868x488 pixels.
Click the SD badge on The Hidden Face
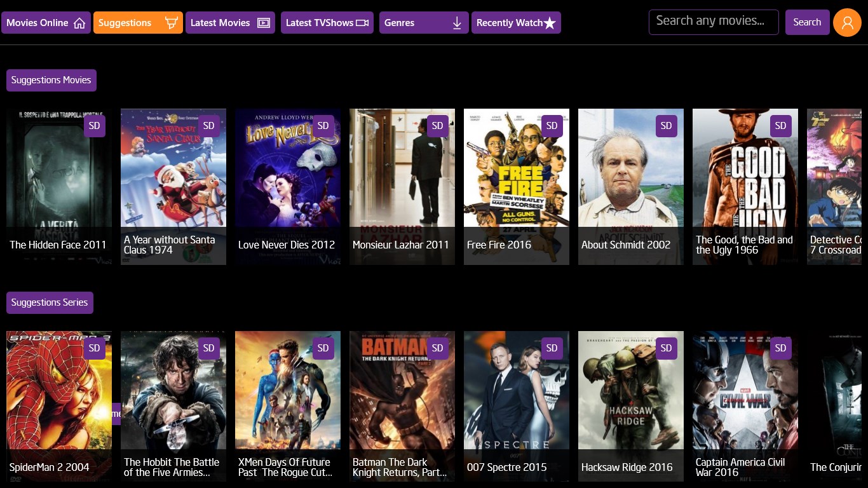point(95,126)
